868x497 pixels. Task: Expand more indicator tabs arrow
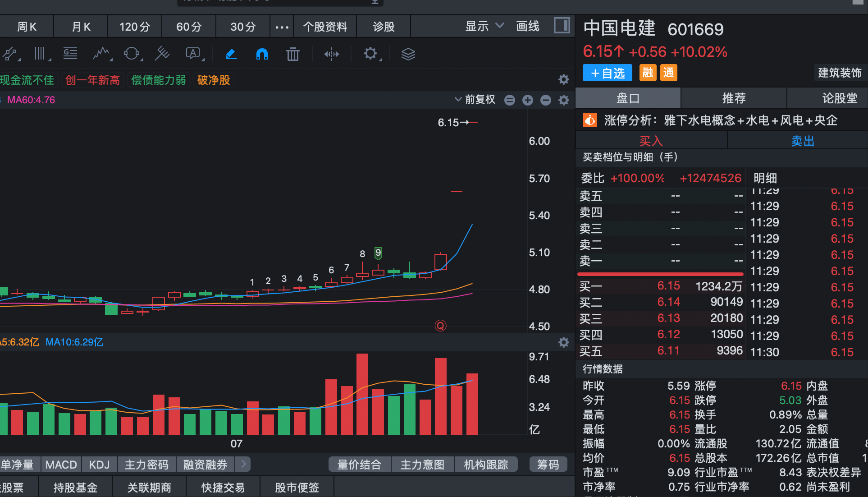point(243,464)
